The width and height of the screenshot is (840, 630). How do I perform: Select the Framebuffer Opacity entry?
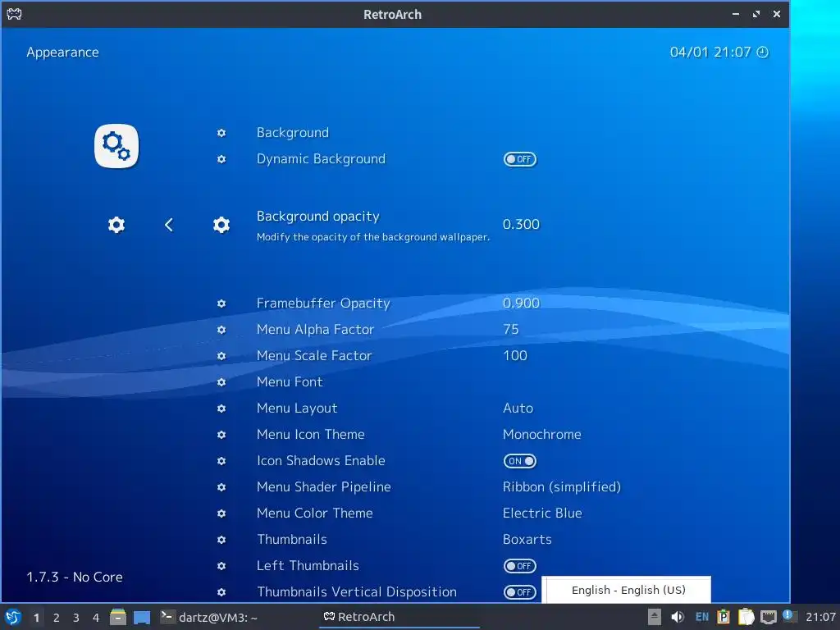323,304
